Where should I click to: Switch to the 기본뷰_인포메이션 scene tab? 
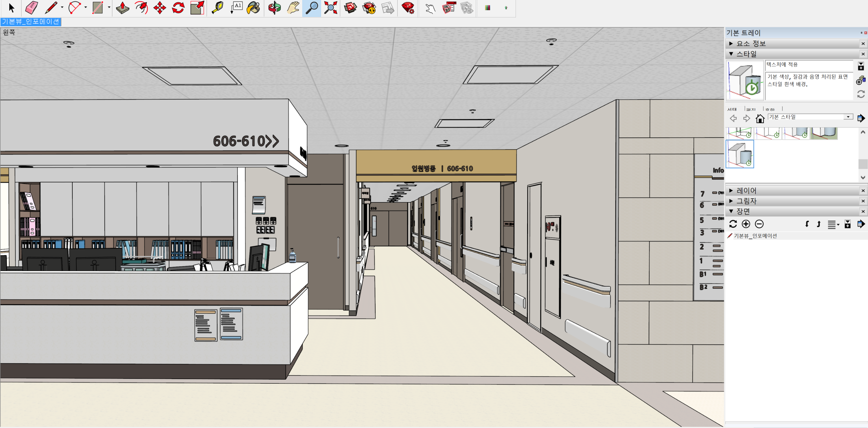(31, 22)
